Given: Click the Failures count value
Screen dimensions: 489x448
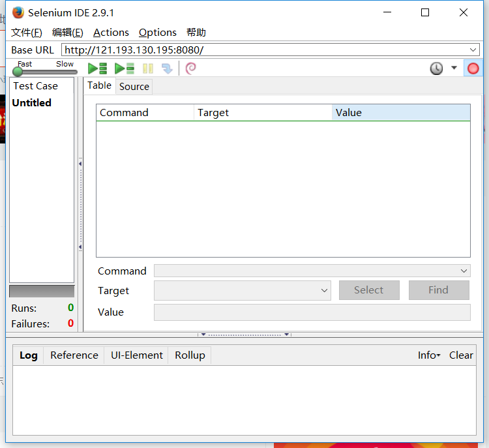Looking at the screenshot, I should (x=71, y=323).
